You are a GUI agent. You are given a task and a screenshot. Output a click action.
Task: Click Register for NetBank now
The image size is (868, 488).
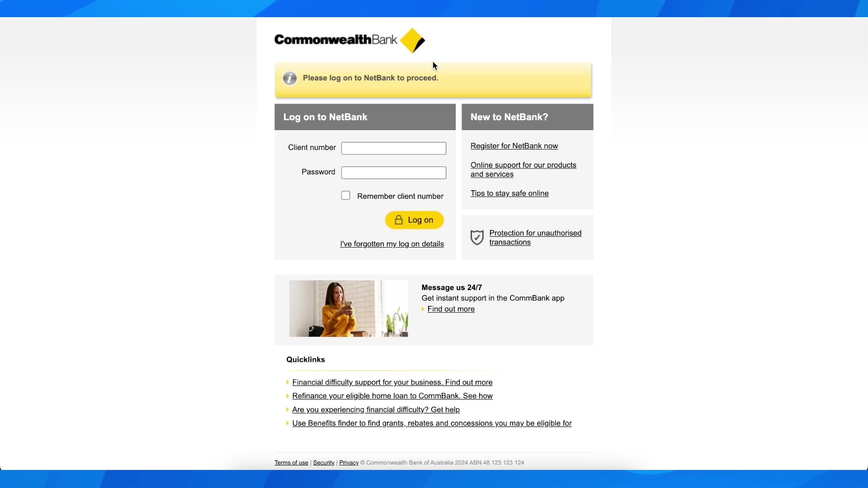(514, 145)
